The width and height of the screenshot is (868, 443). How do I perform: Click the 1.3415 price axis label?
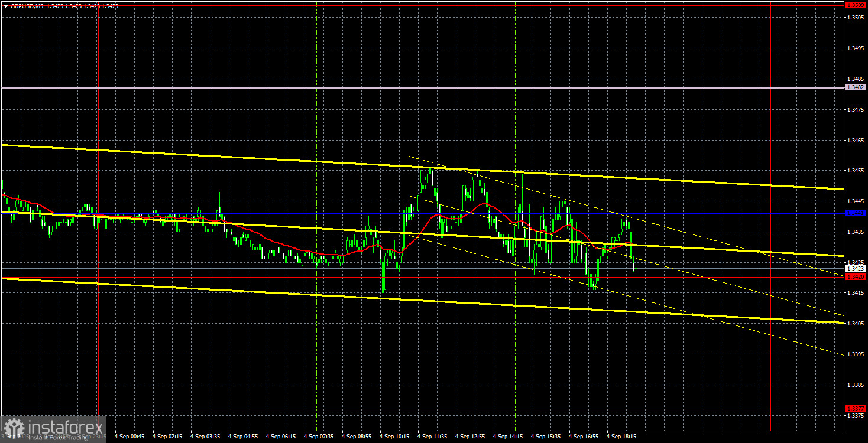click(856, 293)
